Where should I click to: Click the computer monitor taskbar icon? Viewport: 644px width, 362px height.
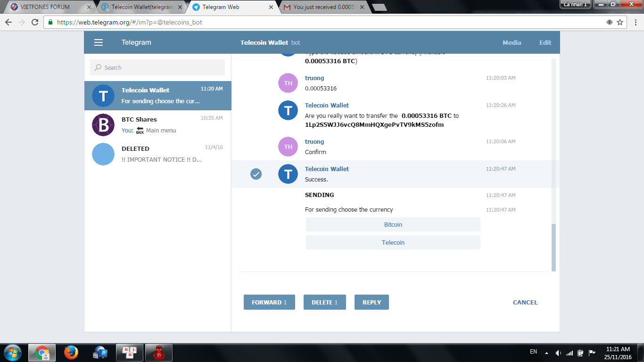[x=100, y=353]
